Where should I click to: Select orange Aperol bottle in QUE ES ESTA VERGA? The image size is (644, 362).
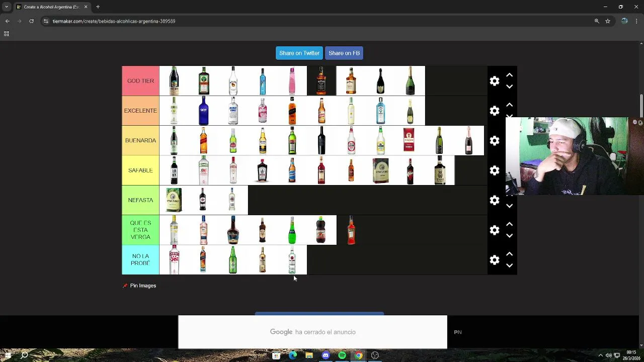(x=351, y=230)
